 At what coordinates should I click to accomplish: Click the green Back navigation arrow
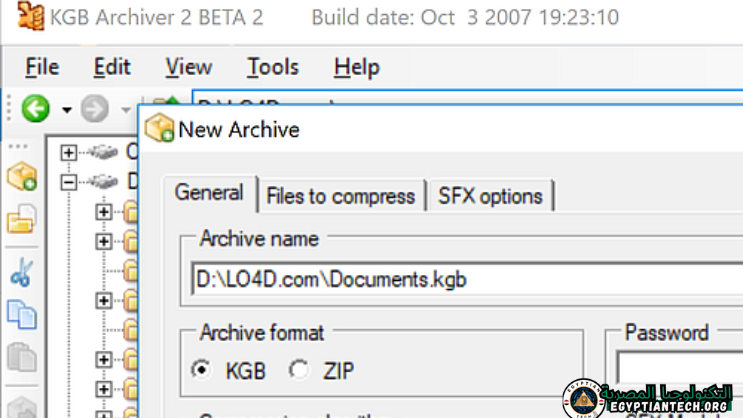36,109
